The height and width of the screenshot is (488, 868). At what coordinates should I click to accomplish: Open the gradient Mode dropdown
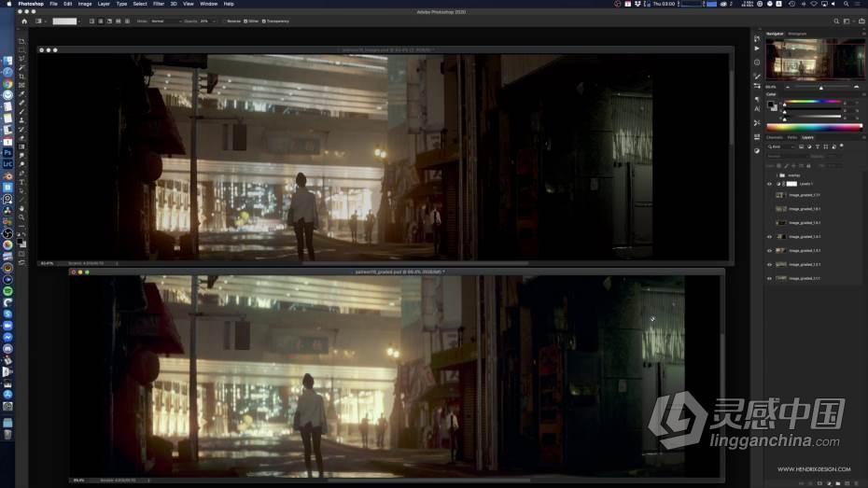(x=166, y=21)
